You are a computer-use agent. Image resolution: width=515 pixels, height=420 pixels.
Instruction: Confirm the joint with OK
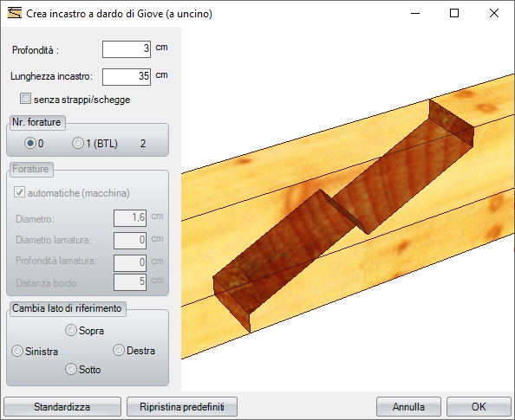point(479,407)
